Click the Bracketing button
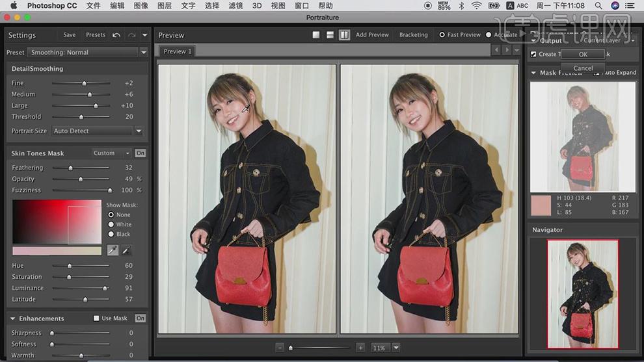 point(413,35)
